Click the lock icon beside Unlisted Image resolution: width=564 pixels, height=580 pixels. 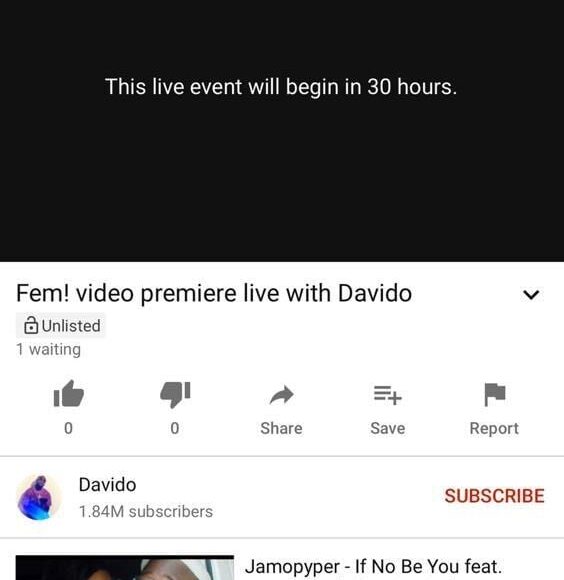[31, 326]
